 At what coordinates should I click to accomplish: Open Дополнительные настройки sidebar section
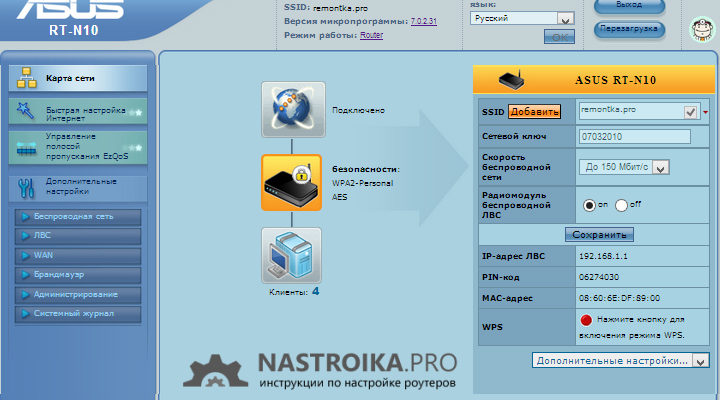click(78, 187)
